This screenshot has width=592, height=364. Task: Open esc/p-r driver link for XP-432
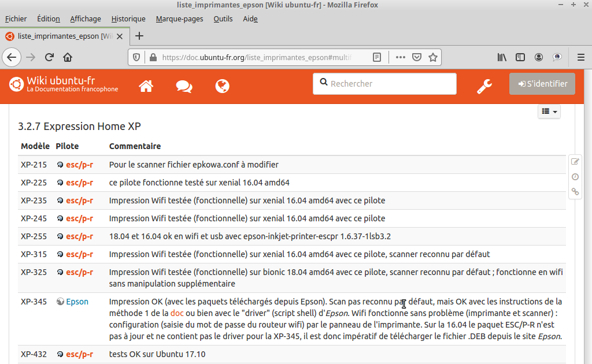point(79,355)
